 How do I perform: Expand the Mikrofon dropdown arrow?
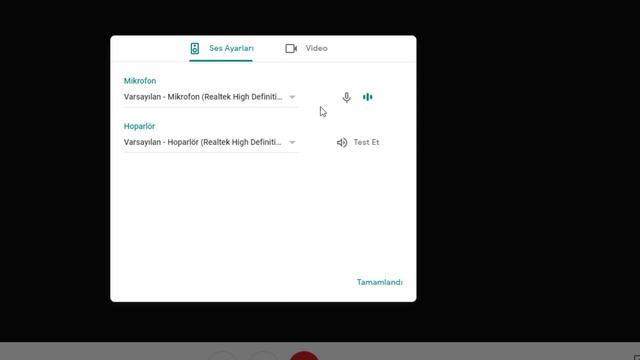pyautogui.click(x=292, y=97)
